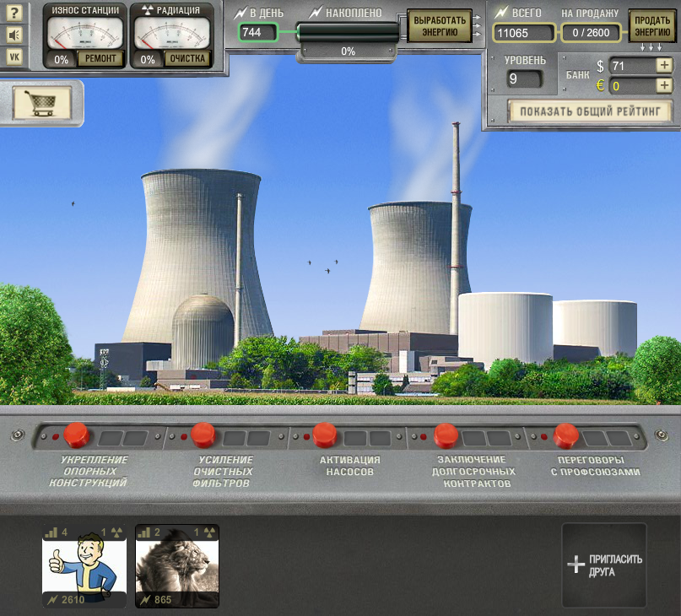The image size is (681, 616).
Task: Mute sound with the speaker icon
Action: pyautogui.click(x=14, y=35)
